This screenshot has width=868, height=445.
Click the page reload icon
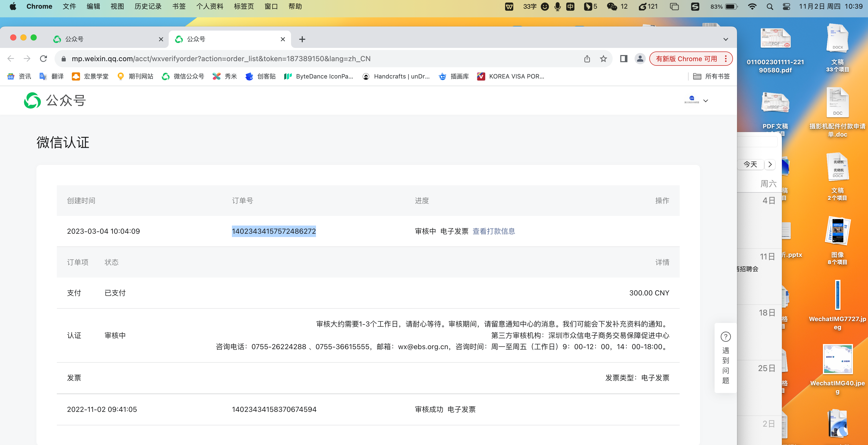tap(44, 59)
